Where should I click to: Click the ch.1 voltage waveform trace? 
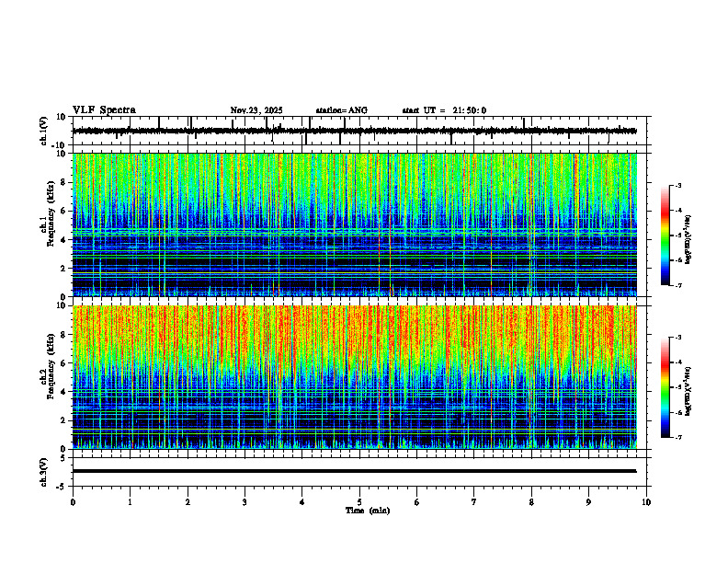tap(355, 131)
